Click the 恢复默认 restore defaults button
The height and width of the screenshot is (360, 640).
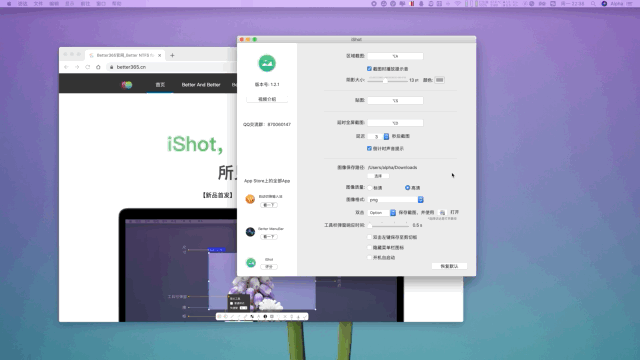tap(449, 266)
